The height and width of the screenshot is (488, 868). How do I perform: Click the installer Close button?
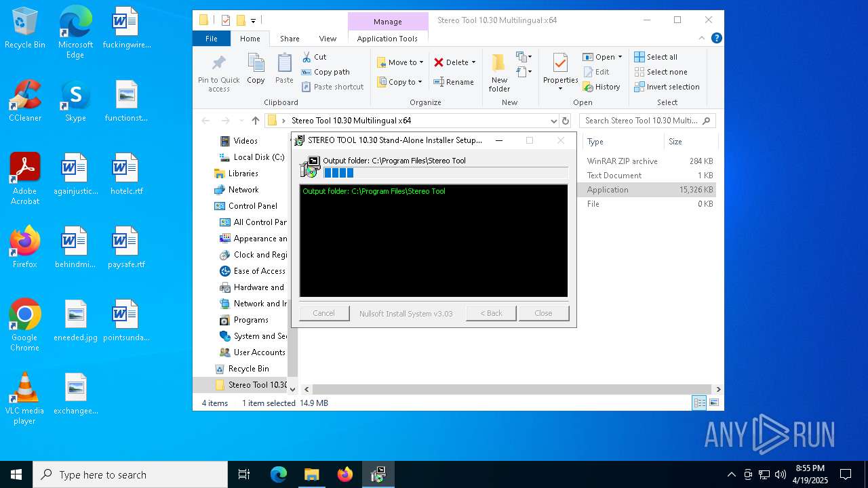tap(543, 313)
